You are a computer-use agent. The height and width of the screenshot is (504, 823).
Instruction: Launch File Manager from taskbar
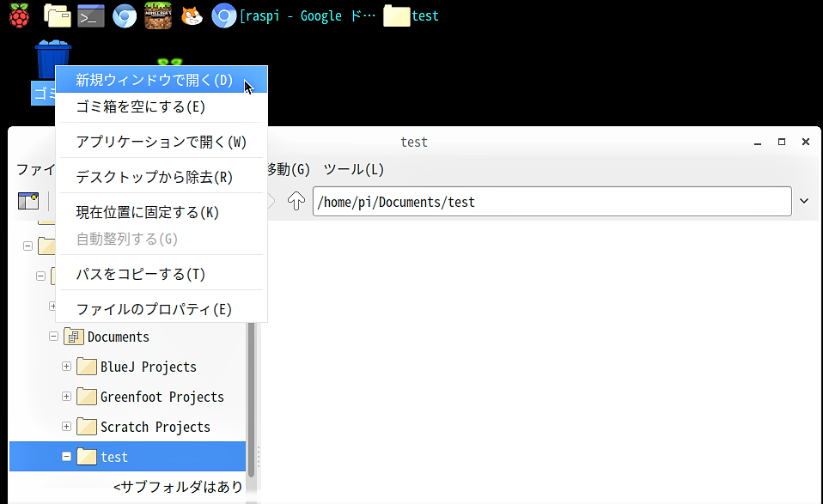pyautogui.click(x=58, y=15)
